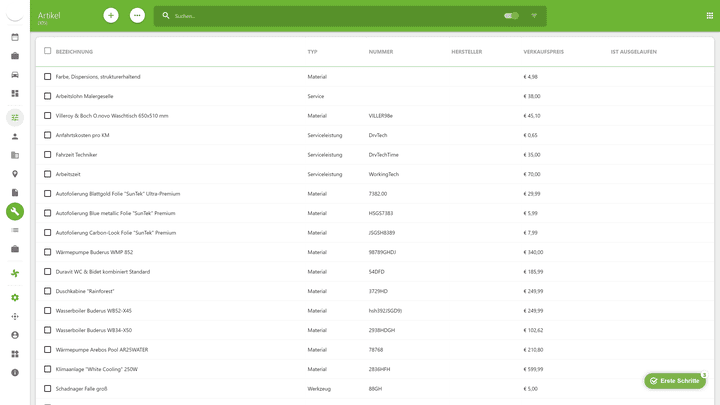The width and height of the screenshot is (720, 405).
Task: Check the select-all checkbox in table header
Action: tap(47, 51)
